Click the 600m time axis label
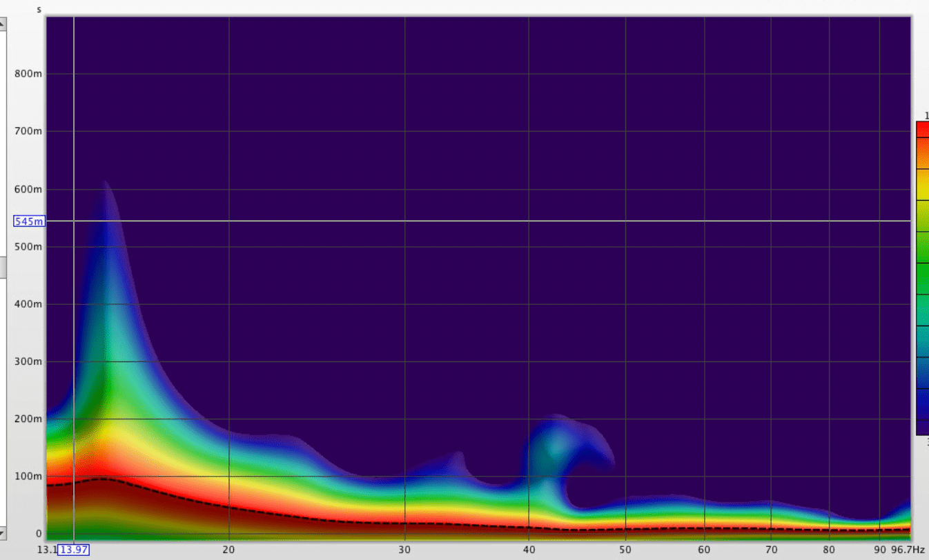Screen dimensions: 929x560 click(29, 189)
